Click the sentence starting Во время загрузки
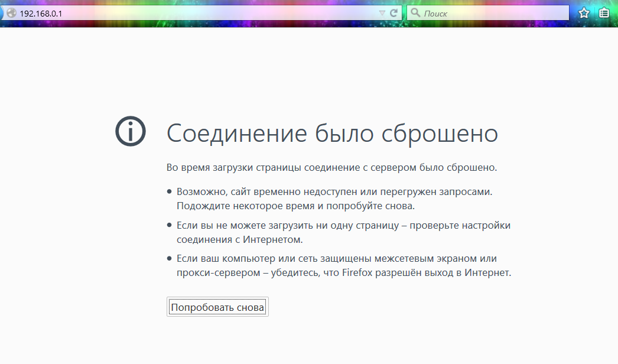The height and width of the screenshot is (364, 618). point(331,167)
